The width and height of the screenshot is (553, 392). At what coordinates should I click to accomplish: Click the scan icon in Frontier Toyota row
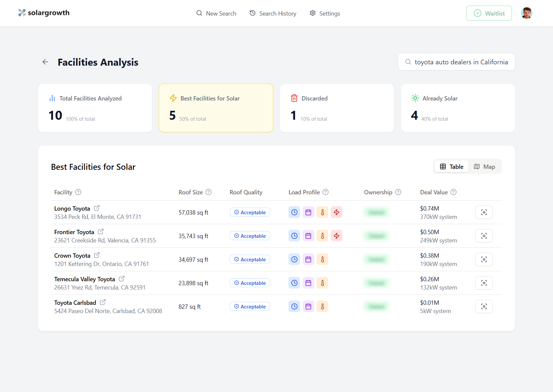pos(484,236)
